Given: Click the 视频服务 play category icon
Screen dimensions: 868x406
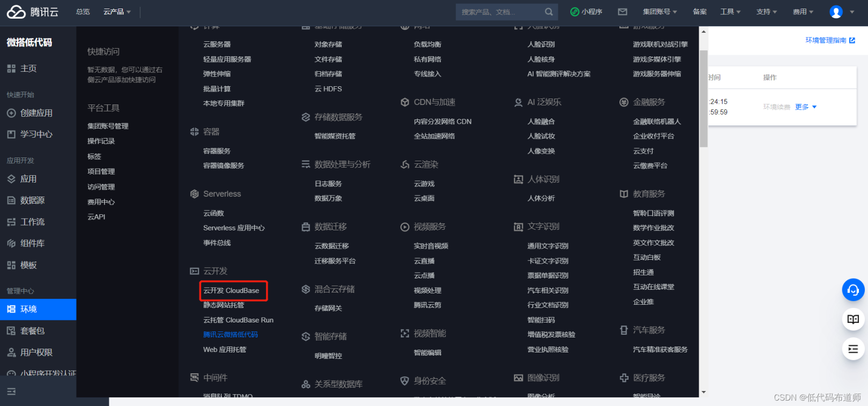Looking at the screenshot, I should pyautogui.click(x=405, y=227).
